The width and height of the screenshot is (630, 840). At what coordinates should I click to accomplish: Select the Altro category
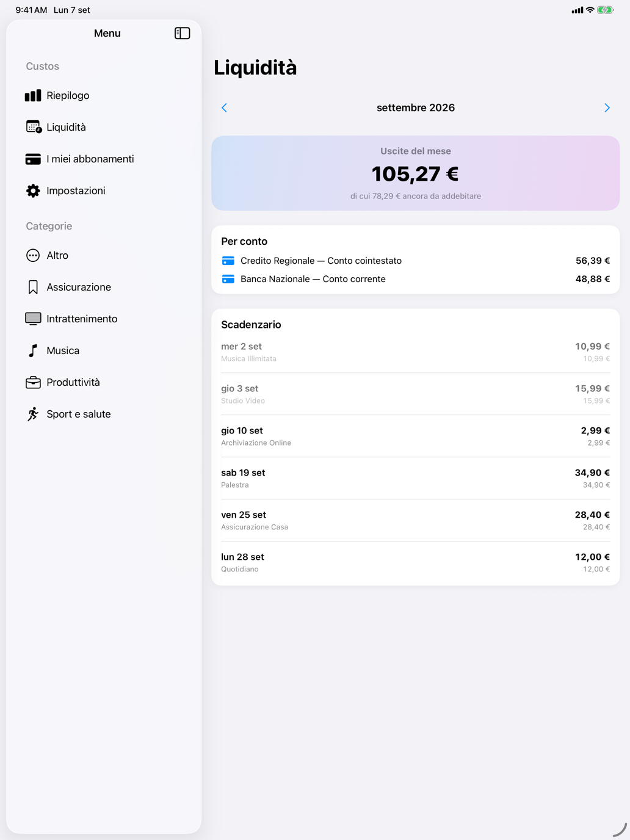click(x=104, y=255)
